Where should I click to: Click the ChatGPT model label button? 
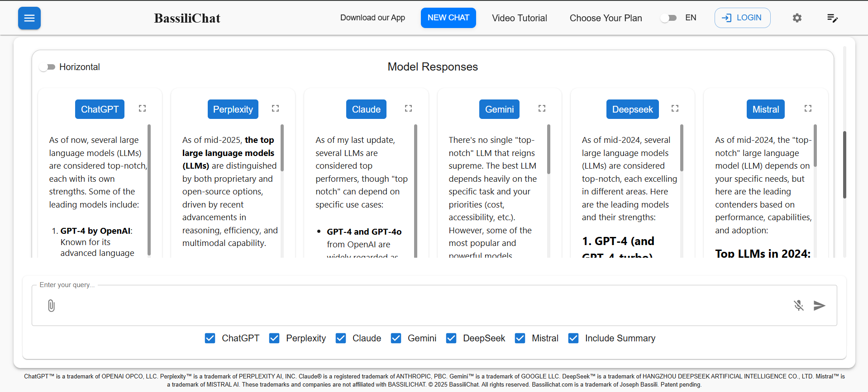click(x=100, y=109)
